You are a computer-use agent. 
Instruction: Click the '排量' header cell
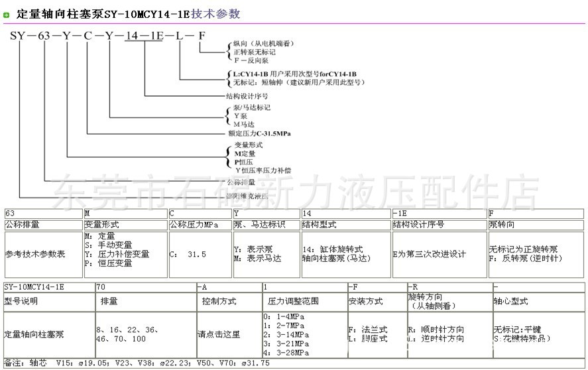click(147, 301)
